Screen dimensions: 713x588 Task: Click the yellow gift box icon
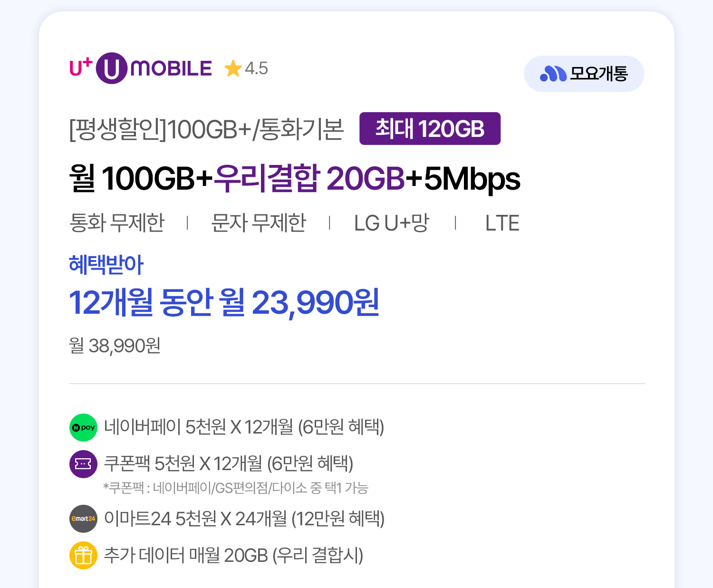(x=83, y=555)
